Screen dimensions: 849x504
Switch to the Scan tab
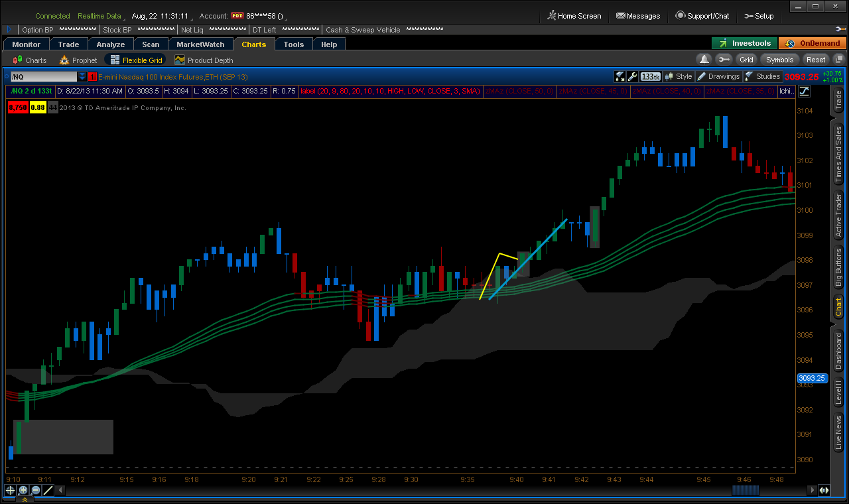tap(151, 44)
